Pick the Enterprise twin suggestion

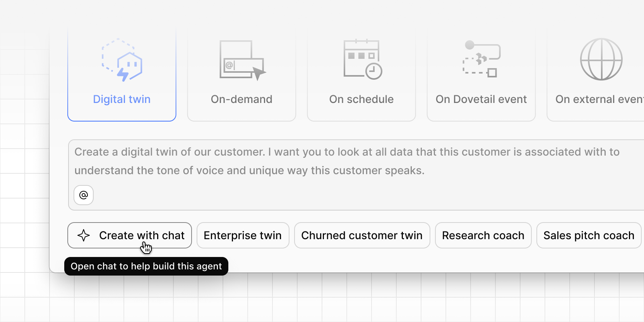[243, 235]
